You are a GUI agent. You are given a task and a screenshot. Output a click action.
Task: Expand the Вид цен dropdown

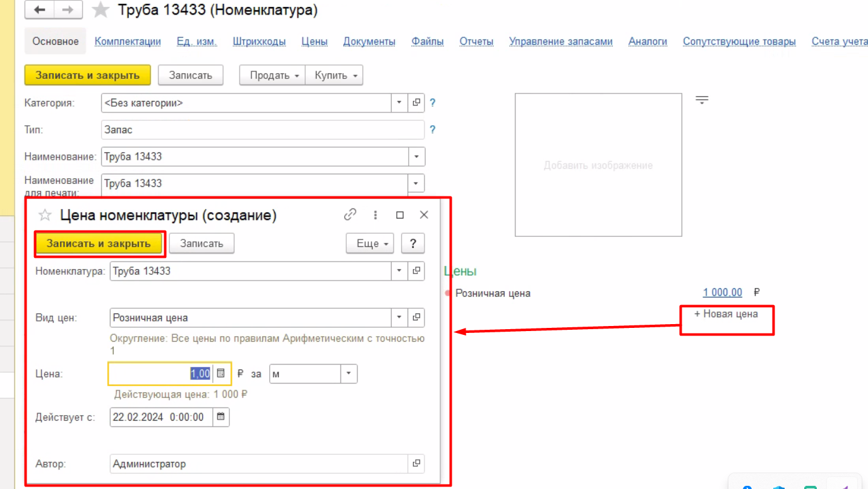(x=399, y=317)
